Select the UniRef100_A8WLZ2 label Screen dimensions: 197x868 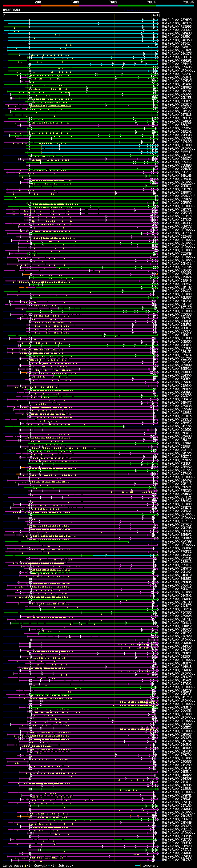[x=176, y=440]
